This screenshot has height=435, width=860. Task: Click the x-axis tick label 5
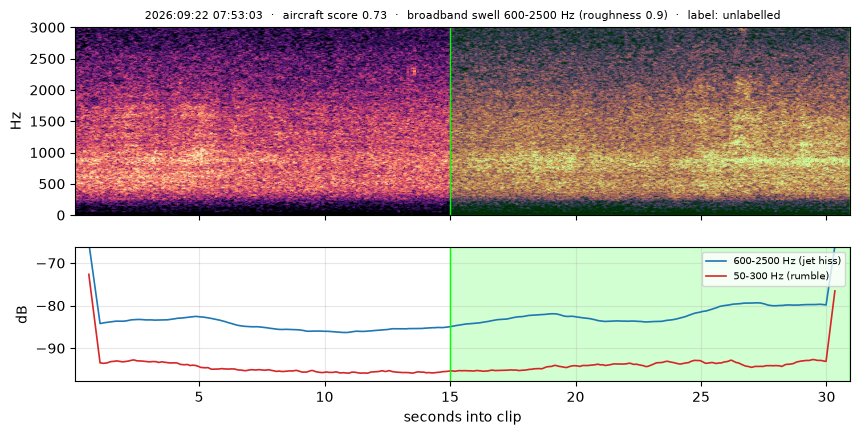pyautogui.click(x=199, y=396)
